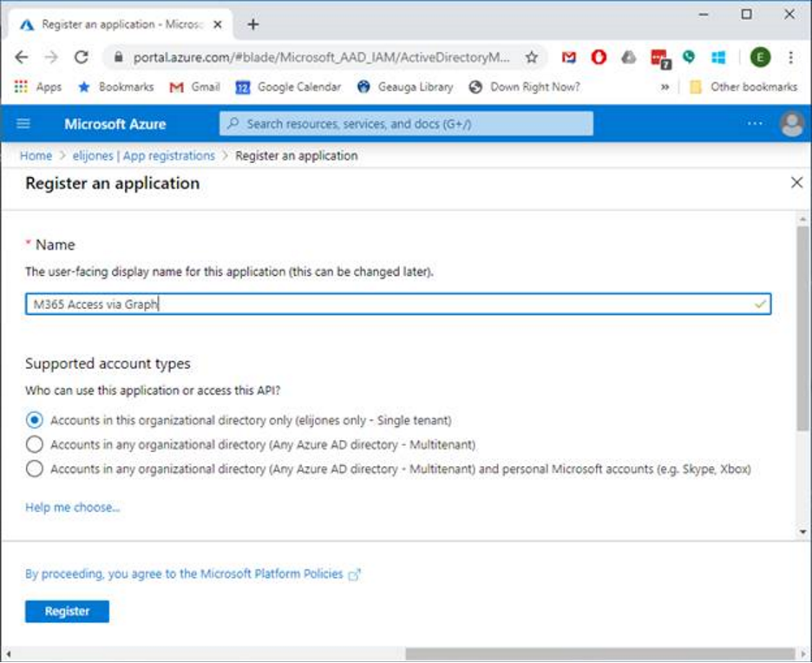Click the Opera extension icon

tap(599, 57)
